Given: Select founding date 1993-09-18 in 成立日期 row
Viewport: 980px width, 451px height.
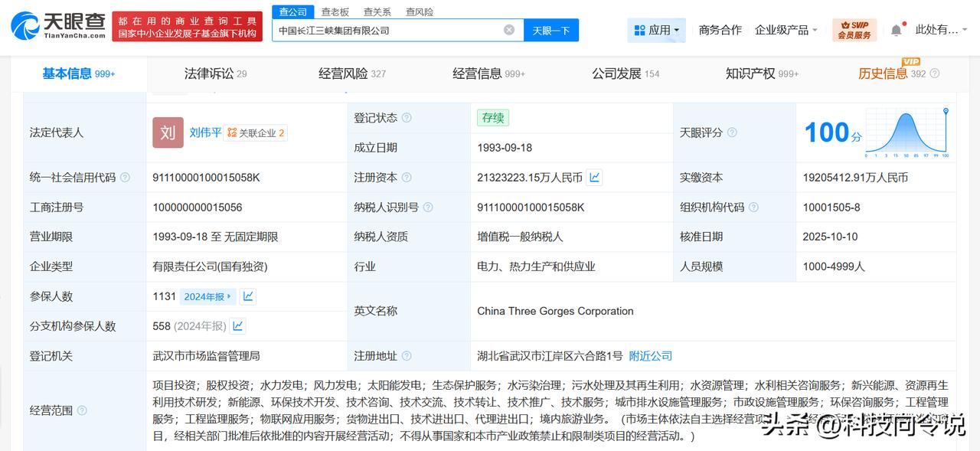Looking at the screenshot, I should pyautogui.click(x=505, y=148).
